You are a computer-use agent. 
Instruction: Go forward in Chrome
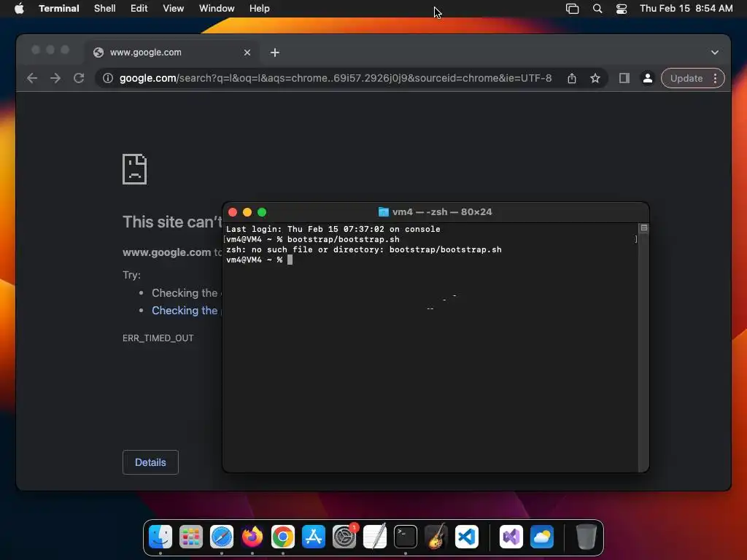click(x=55, y=78)
